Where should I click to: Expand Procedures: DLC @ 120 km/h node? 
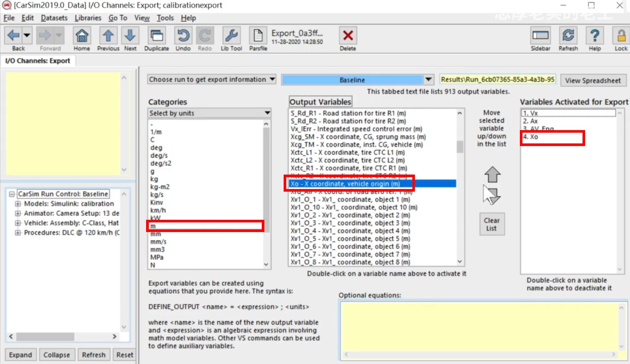(17, 232)
